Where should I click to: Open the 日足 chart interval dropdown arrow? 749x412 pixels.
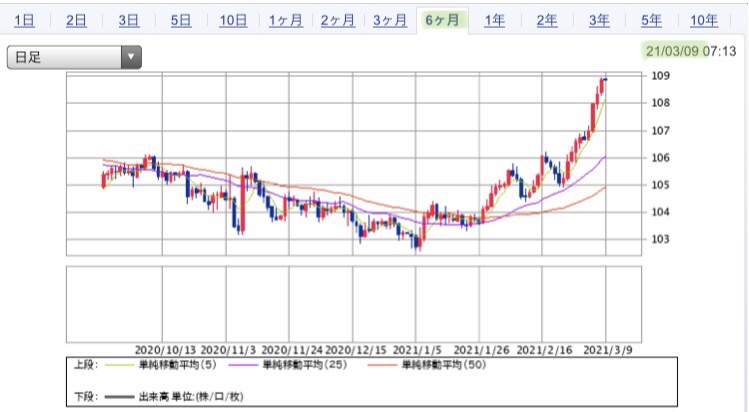pyautogui.click(x=131, y=57)
